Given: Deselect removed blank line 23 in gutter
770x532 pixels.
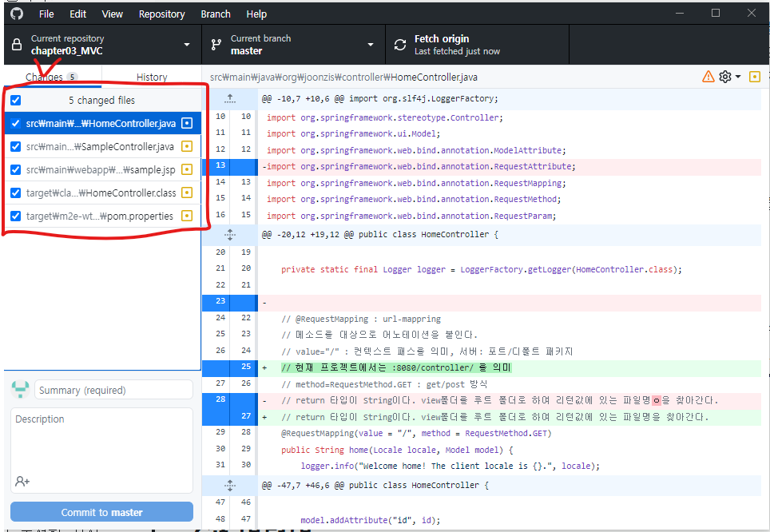Looking at the screenshot, I should [x=230, y=303].
